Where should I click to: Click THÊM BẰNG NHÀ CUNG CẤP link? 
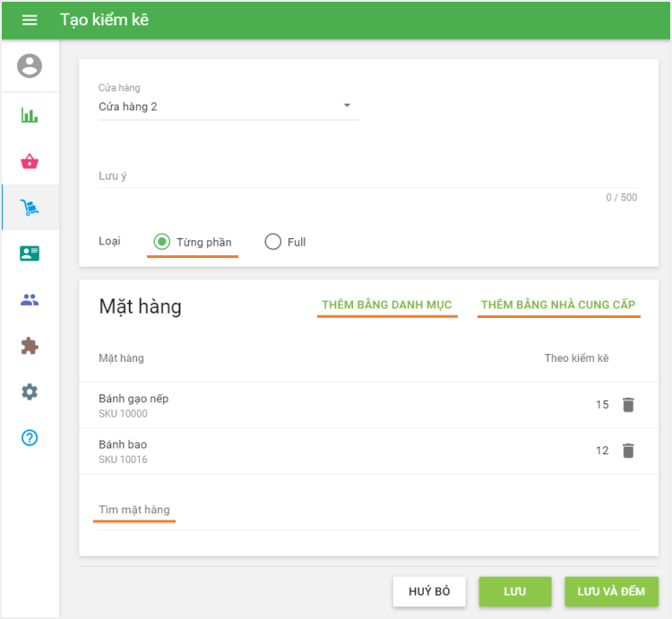(558, 305)
